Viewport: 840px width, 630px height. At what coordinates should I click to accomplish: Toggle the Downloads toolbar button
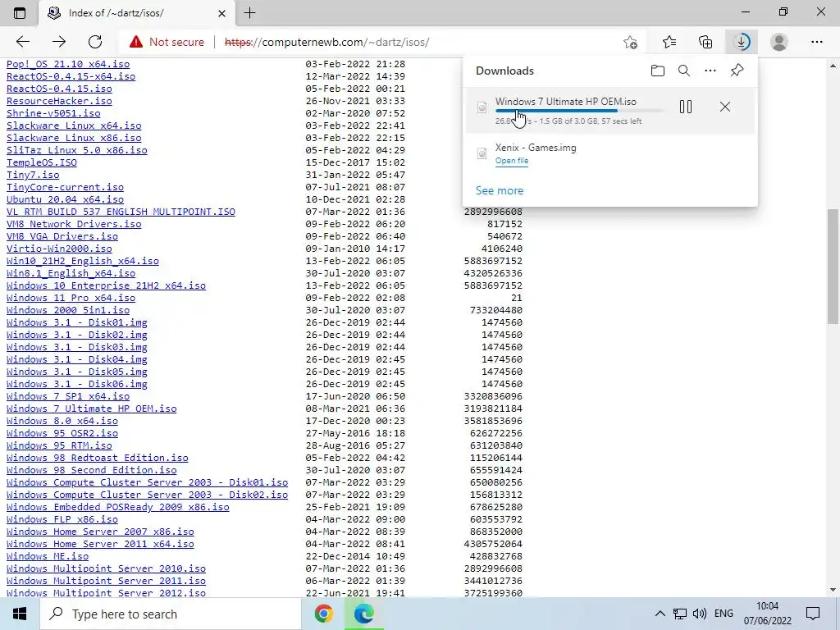(742, 42)
